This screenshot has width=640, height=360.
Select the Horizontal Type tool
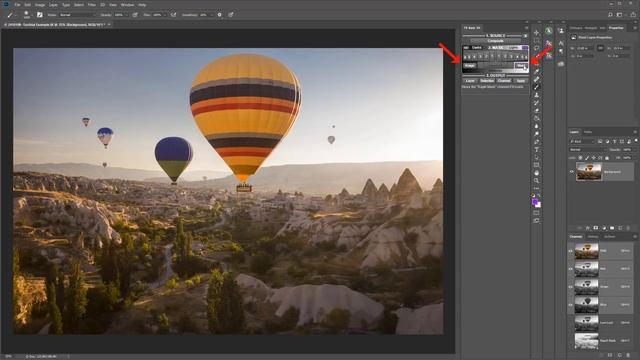(x=536, y=149)
